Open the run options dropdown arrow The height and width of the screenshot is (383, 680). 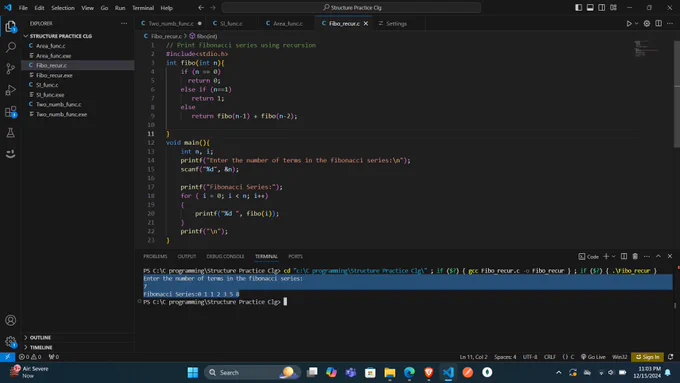pyautogui.click(x=637, y=23)
